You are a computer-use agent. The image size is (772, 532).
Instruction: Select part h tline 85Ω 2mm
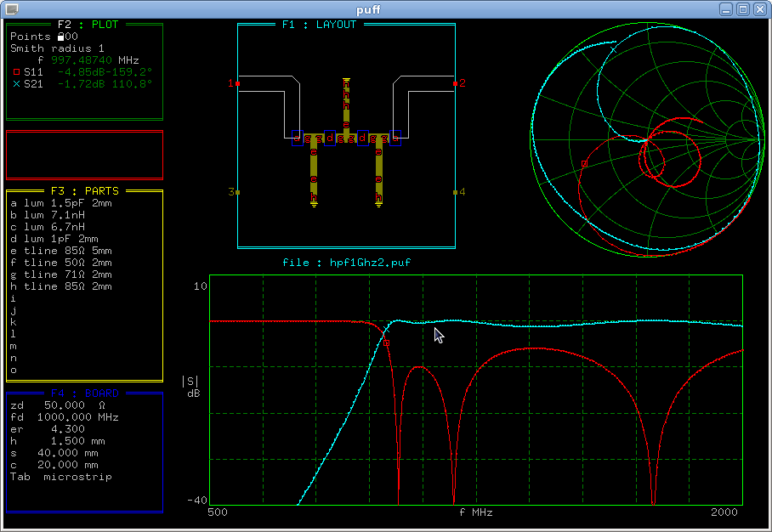pos(61,286)
